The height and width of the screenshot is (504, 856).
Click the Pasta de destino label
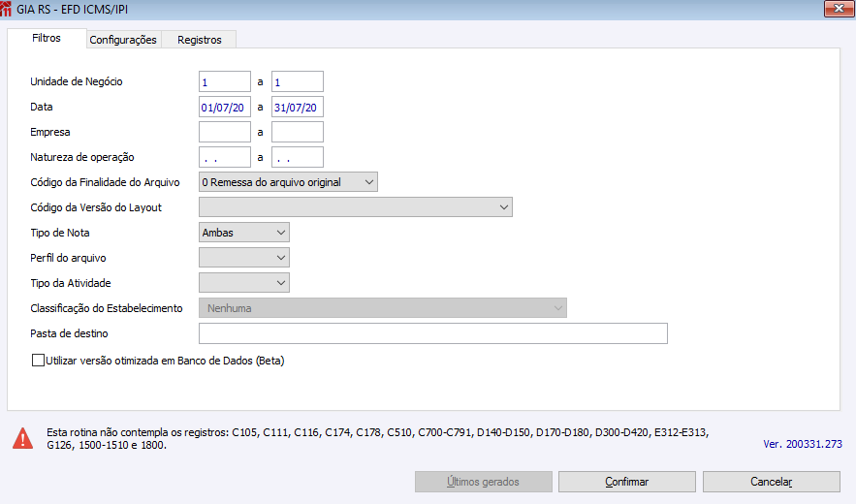pos(70,333)
